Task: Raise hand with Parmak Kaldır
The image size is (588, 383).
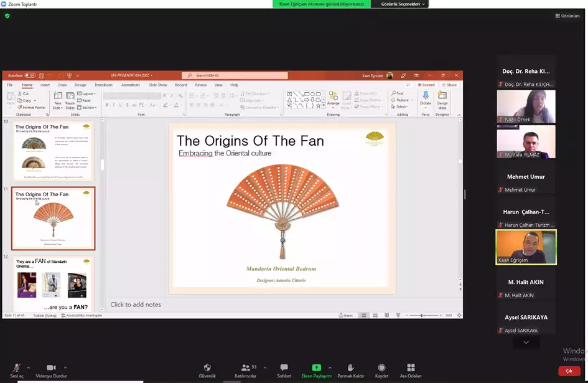Action: point(351,371)
